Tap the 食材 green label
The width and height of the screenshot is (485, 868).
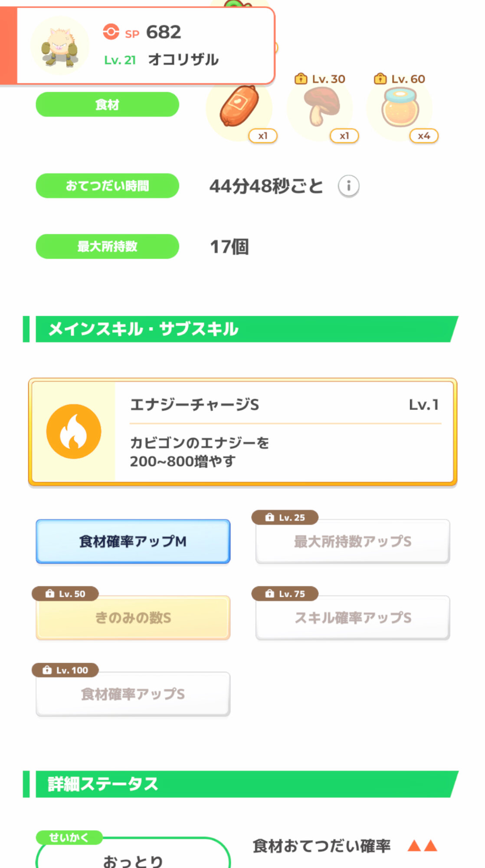107,105
